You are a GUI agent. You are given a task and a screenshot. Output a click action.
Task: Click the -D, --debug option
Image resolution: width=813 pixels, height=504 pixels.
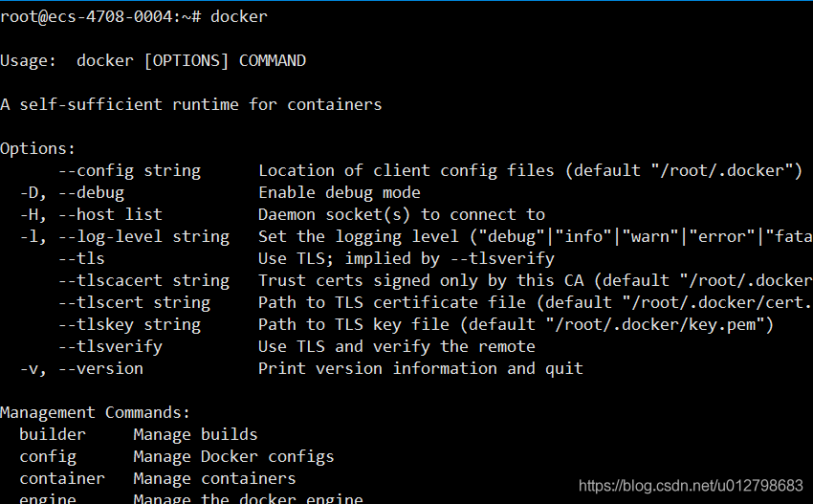point(72,192)
